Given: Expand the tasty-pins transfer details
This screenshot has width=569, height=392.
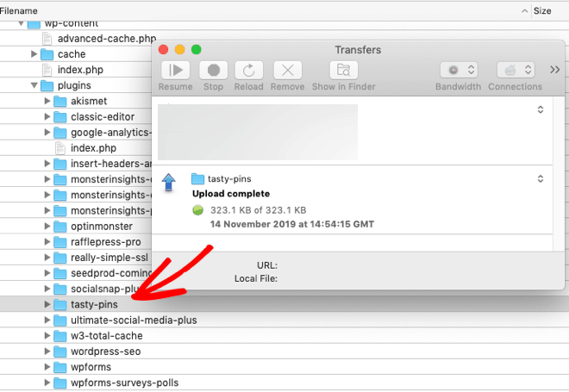Looking at the screenshot, I should (x=541, y=179).
